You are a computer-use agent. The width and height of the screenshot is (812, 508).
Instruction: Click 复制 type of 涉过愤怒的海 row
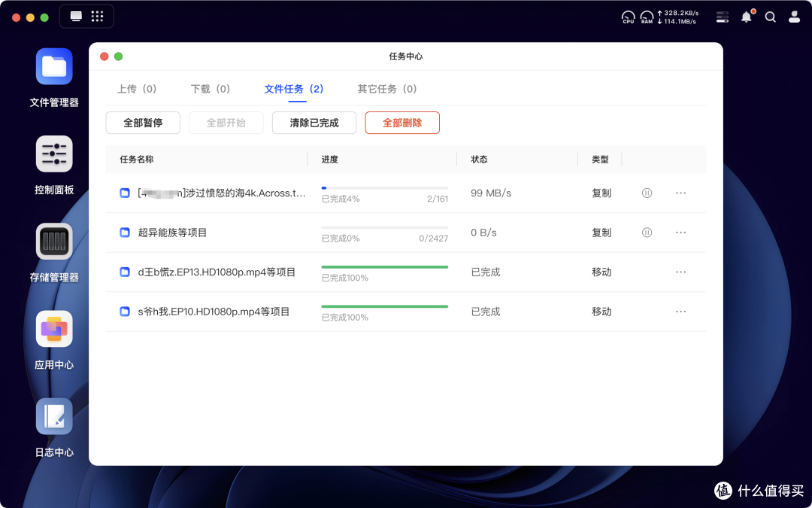coord(601,193)
